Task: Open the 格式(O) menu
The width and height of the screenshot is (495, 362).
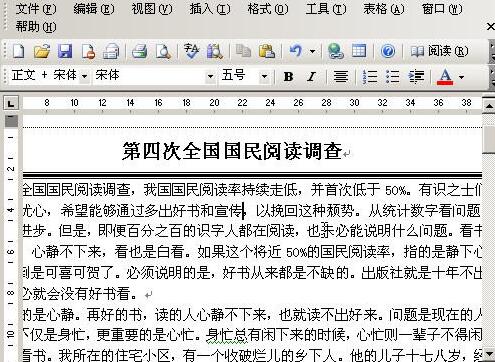Action: [x=268, y=9]
